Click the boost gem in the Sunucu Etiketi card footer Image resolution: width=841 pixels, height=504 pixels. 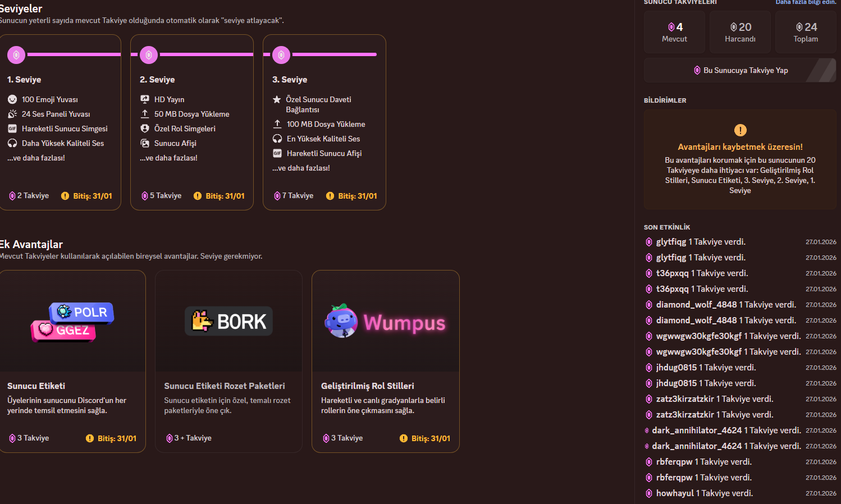[12, 438]
